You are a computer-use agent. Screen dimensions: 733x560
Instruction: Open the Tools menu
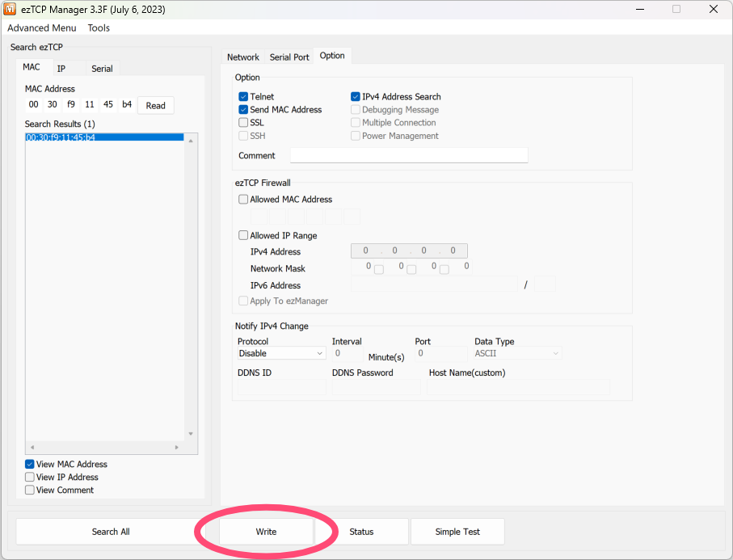click(x=99, y=27)
